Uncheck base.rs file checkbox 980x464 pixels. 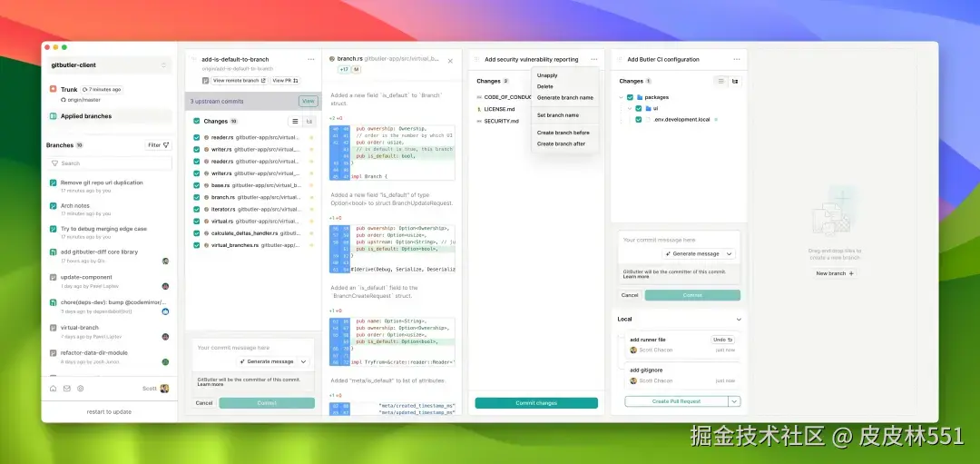point(196,185)
